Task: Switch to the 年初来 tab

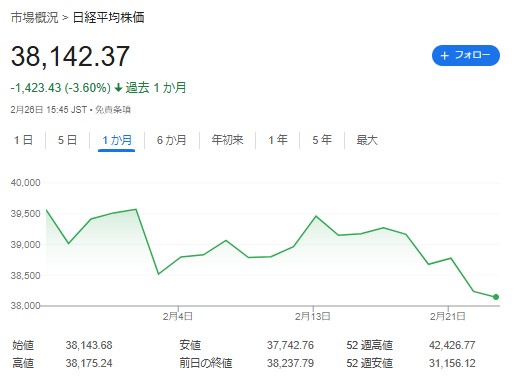Action: tap(227, 140)
